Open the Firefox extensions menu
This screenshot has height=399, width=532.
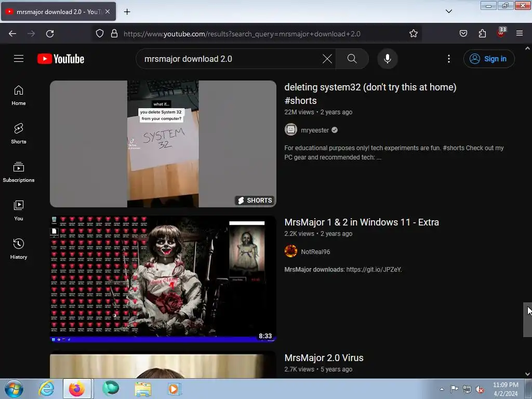(x=482, y=34)
